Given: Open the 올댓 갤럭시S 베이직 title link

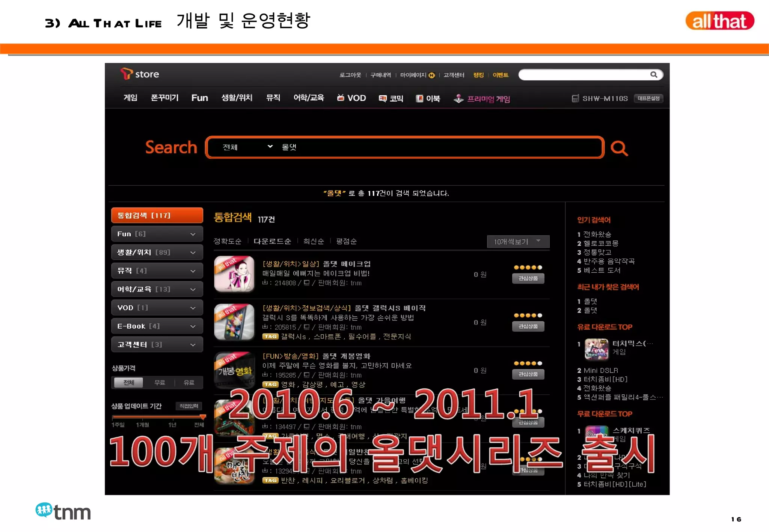Looking at the screenshot, I should (390, 308).
